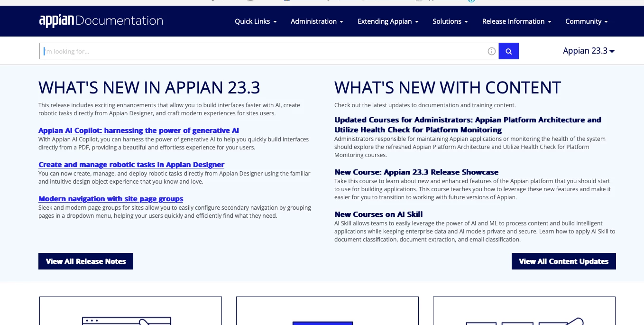Open Modern navigation with site page groups
The image size is (644, 325).
[x=110, y=199]
